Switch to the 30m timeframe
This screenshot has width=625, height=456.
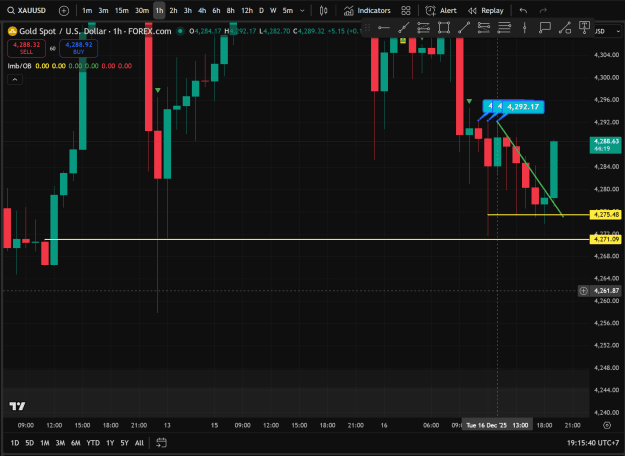click(142, 11)
